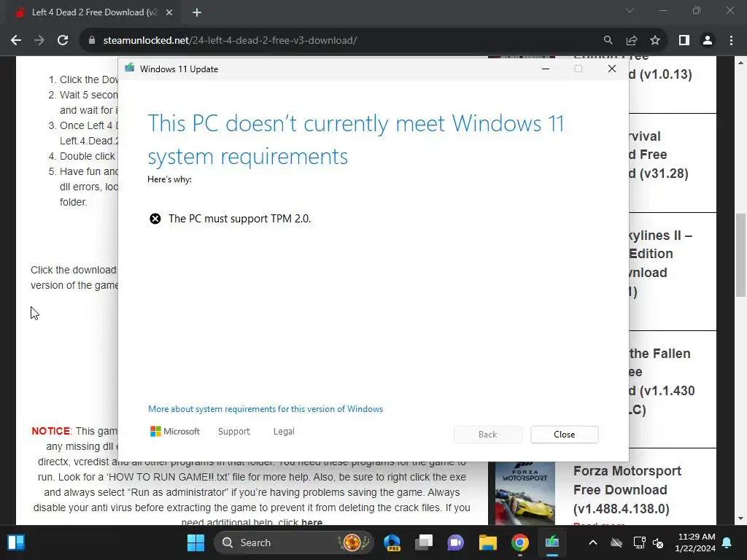Image resolution: width=747 pixels, height=560 pixels.
Task: Click the scroll-down arrow of the page scrollbar
Action: (740, 518)
